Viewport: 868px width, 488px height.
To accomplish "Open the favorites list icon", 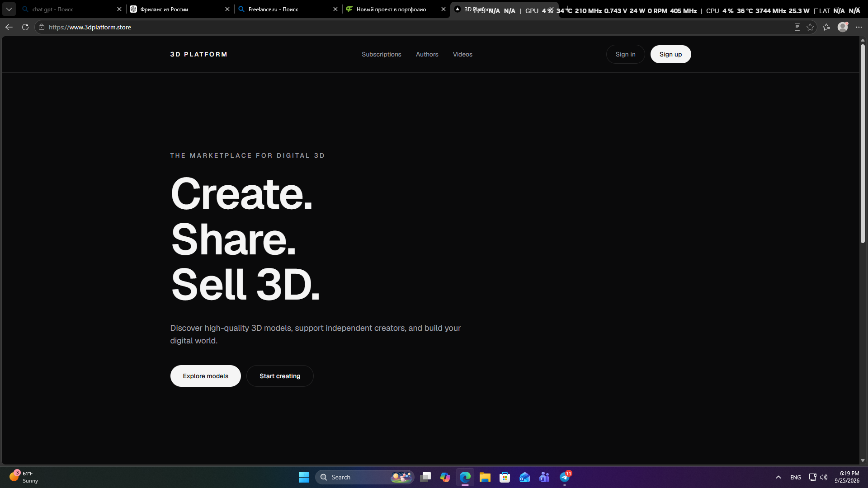I will point(826,27).
